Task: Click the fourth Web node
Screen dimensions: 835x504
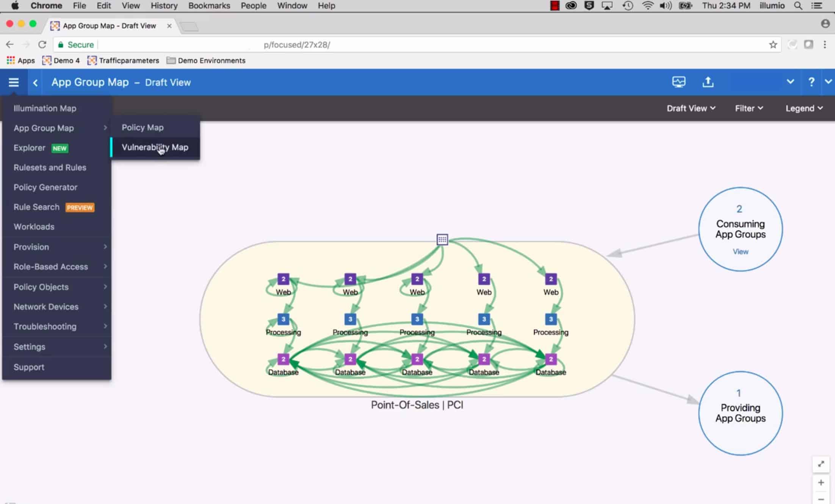Action: [x=484, y=279]
